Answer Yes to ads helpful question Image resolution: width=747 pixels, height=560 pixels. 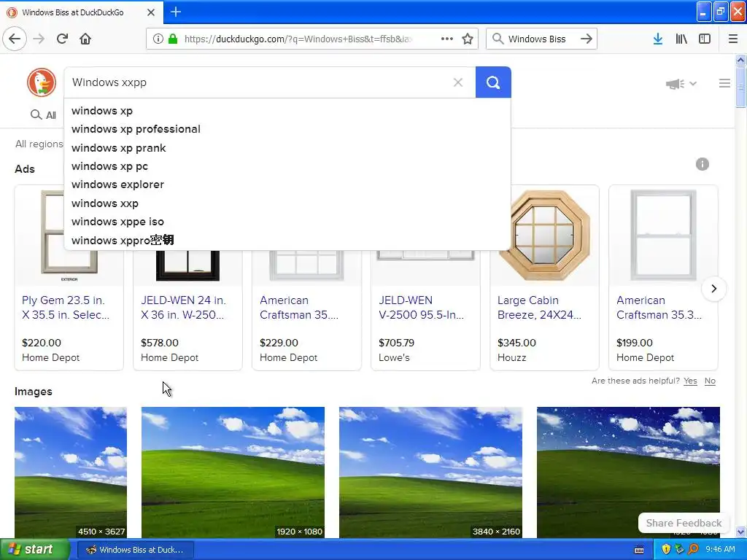pos(690,381)
